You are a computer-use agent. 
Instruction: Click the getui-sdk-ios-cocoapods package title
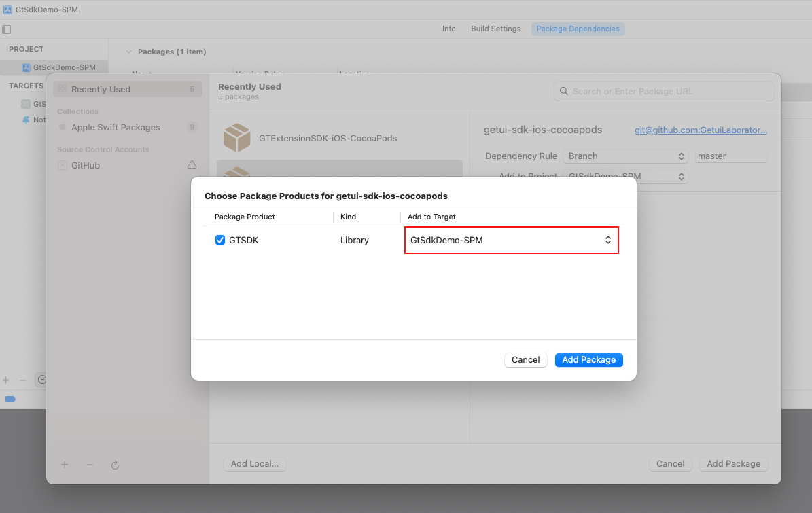click(x=543, y=130)
